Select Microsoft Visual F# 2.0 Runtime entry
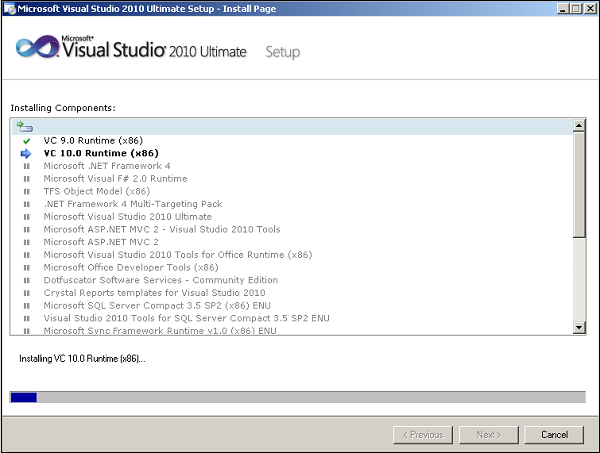 pos(115,179)
